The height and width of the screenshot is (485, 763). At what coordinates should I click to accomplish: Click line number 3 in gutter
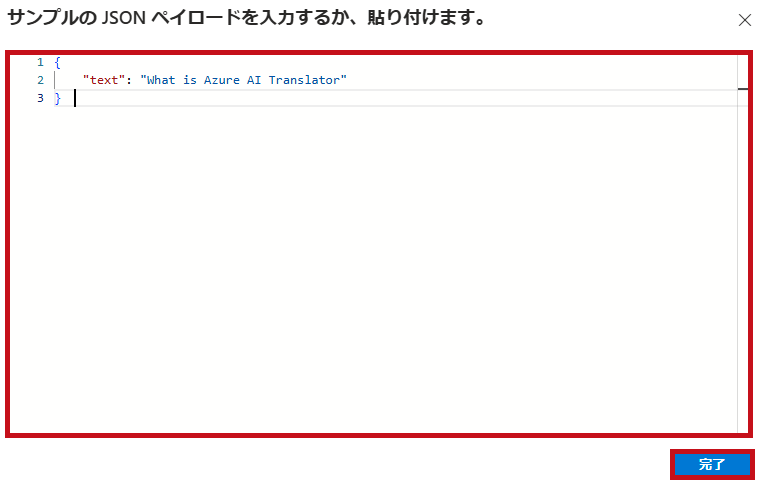click(x=40, y=98)
